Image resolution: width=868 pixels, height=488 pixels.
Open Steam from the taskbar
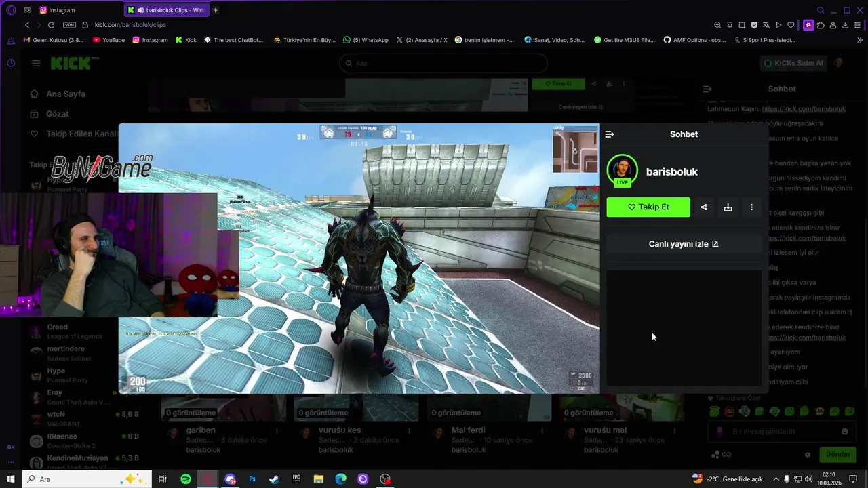[x=274, y=479]
